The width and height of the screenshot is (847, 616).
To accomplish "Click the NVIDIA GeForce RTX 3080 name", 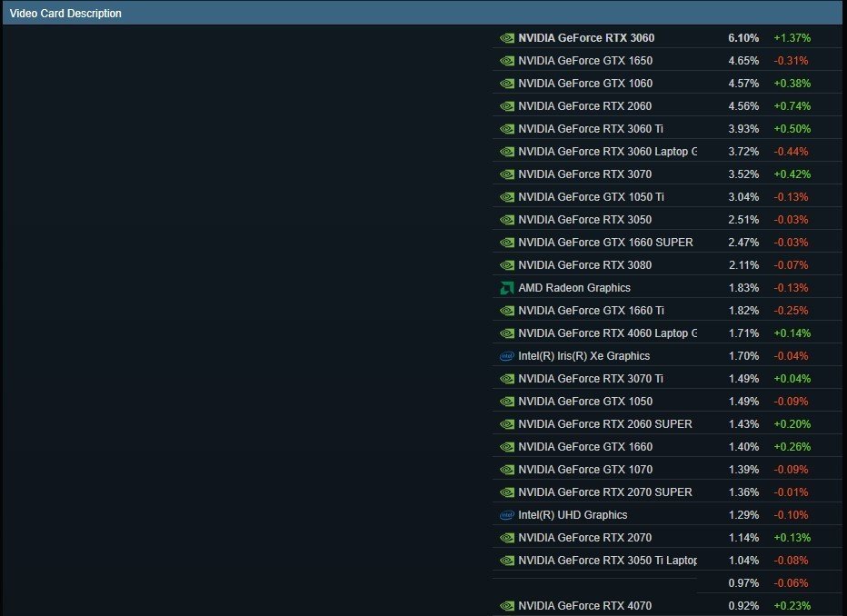I will point(584,265).
